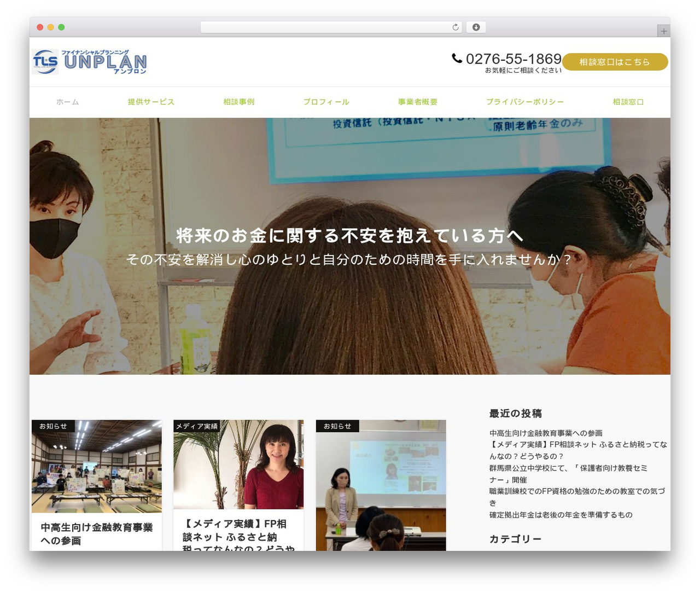Open a new tab with plus button
Image resolution: width=700 pixels, height=593 pixels.
(663, 31)
